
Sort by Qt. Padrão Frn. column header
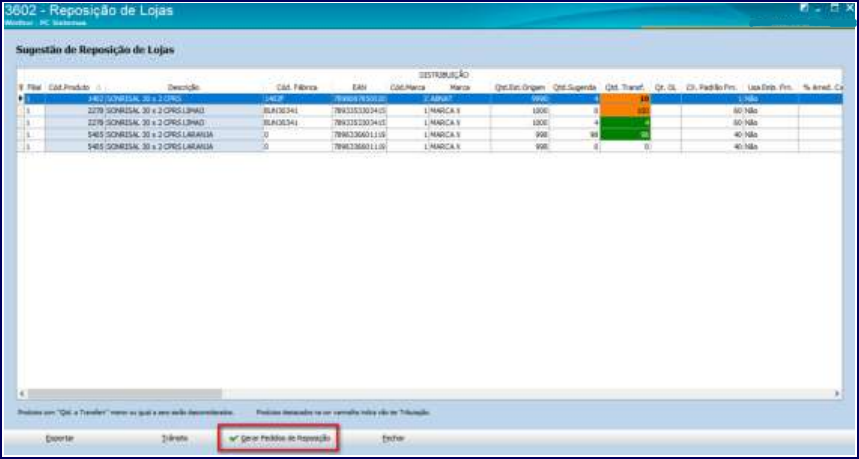point(712,88)
